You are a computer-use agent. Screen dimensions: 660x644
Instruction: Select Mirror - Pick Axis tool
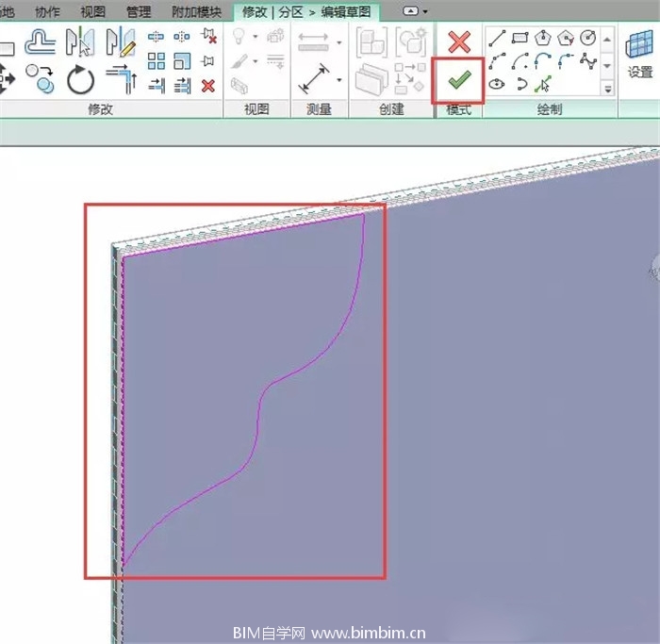[x=80, y=41]
